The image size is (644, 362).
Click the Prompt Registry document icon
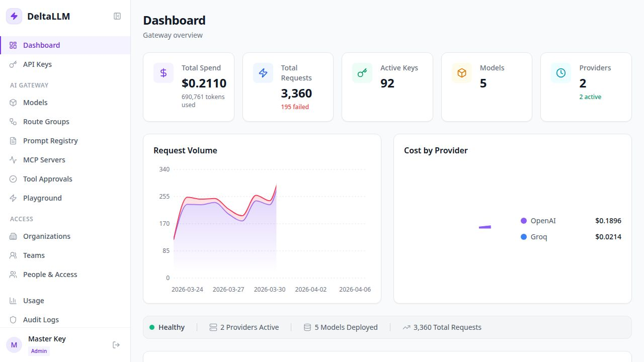(14, 141)
